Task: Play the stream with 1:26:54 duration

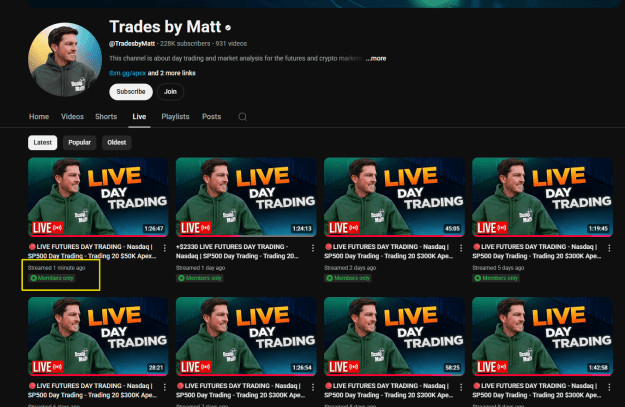Action: click(x=246, y=336)
